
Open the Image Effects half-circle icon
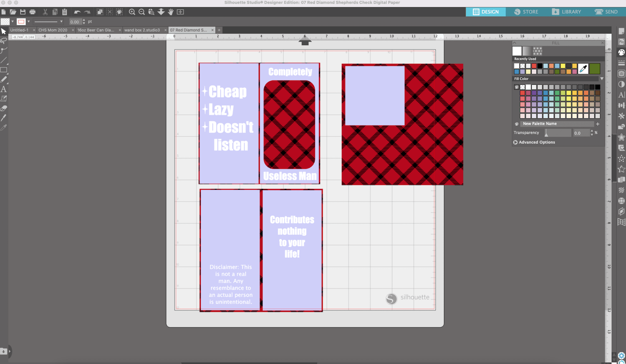coord(621,84)
